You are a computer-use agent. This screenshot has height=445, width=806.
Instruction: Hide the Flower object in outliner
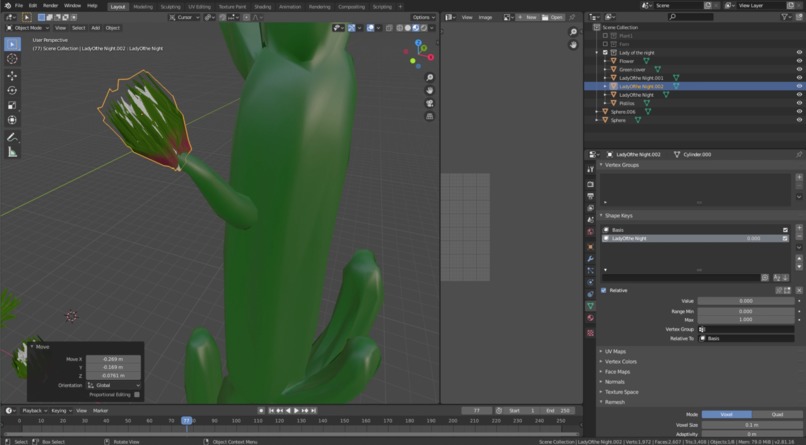(799, 61)
